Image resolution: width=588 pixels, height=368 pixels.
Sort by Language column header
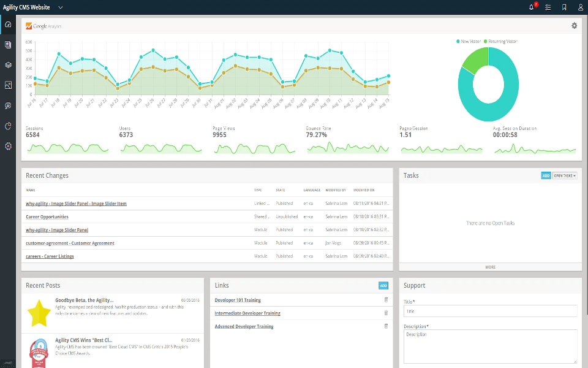(x=312, y=190)
